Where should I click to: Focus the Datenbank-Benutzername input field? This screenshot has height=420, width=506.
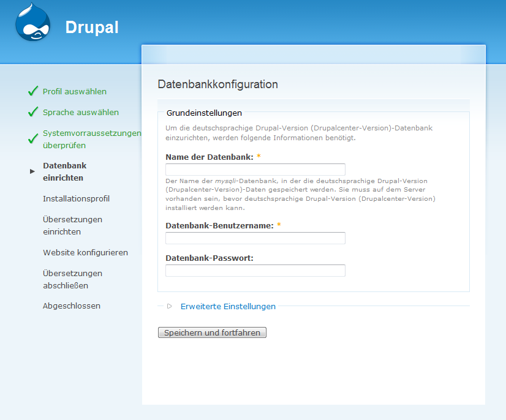click(x=255, y=238)
